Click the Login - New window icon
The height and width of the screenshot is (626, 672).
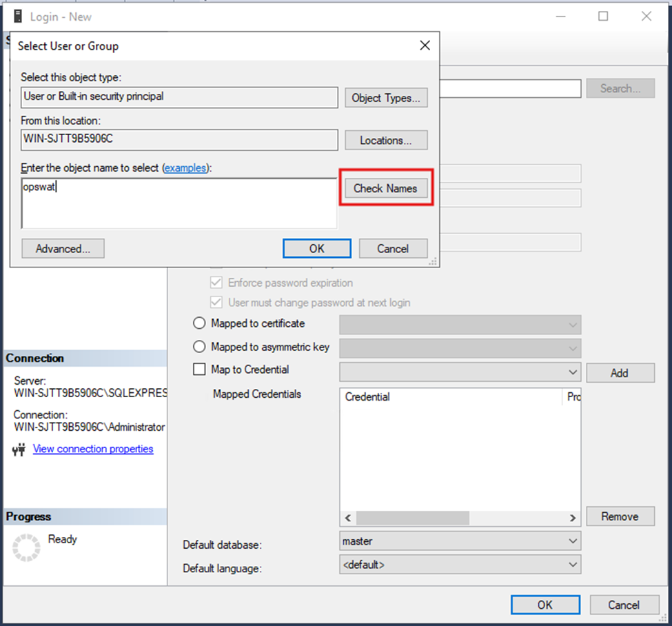[18, 17]
